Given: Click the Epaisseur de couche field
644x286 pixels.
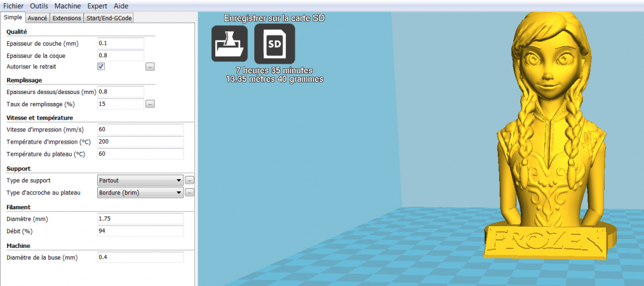Looking at the screenshot, I should point(121,43).
